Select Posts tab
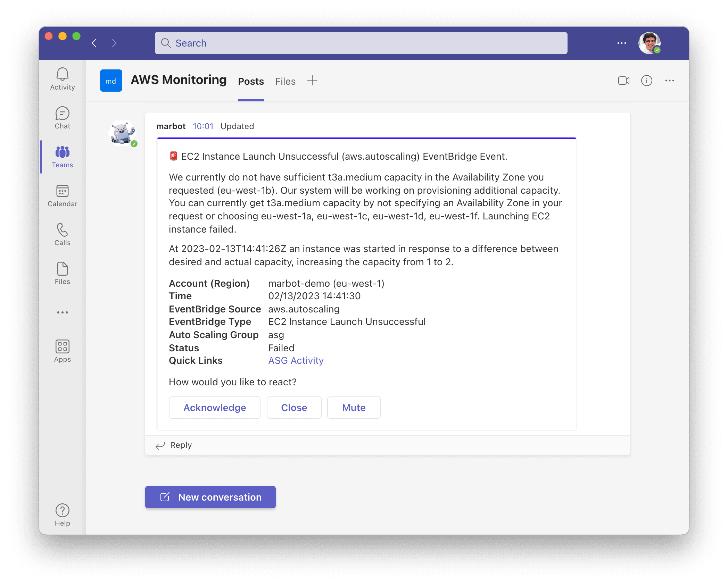The height and width of the screenshot is (586, 728). tap(251, 81)
